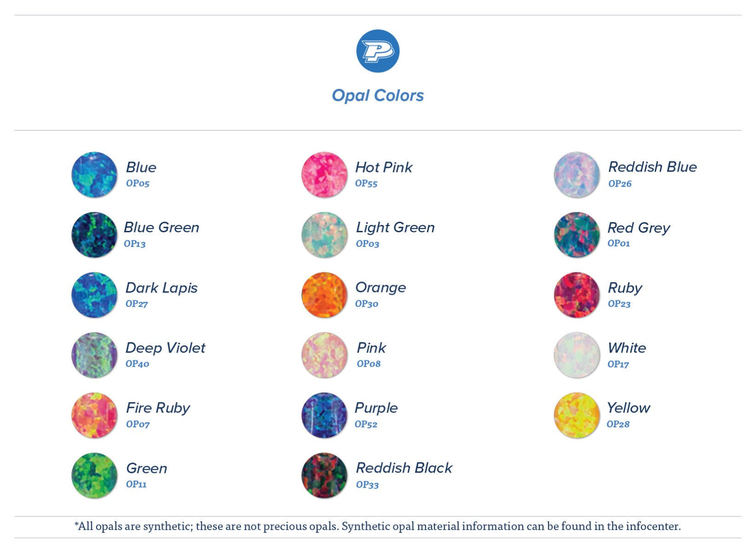Pick the Yellow opal swatch OP28
The image size is (756, 552).
pos(577,415)
